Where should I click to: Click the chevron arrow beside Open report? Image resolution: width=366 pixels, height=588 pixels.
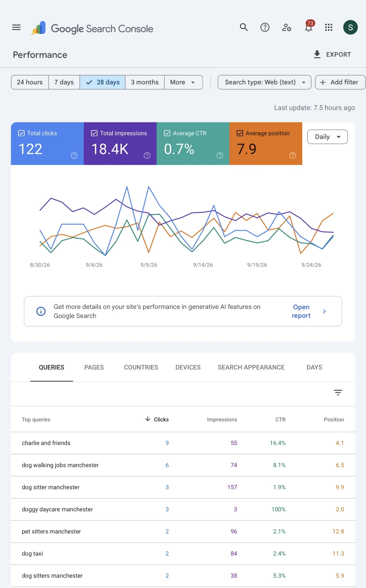point(324,311)
